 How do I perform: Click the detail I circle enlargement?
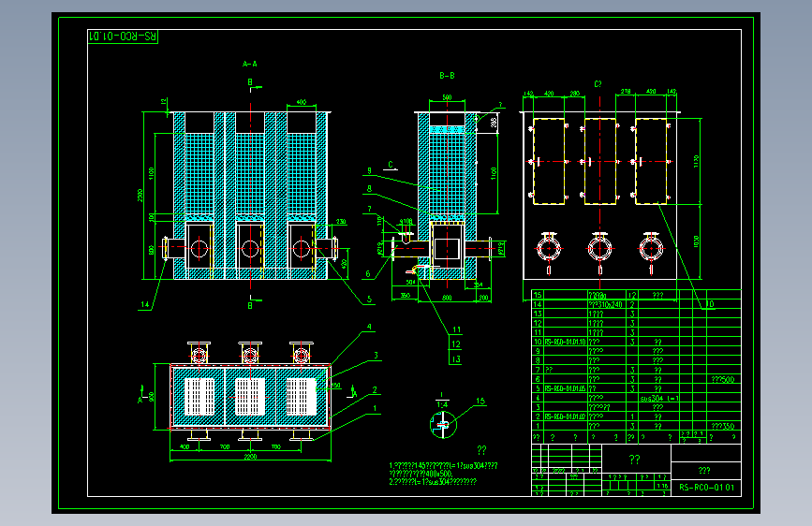click(x=443, y=425)
